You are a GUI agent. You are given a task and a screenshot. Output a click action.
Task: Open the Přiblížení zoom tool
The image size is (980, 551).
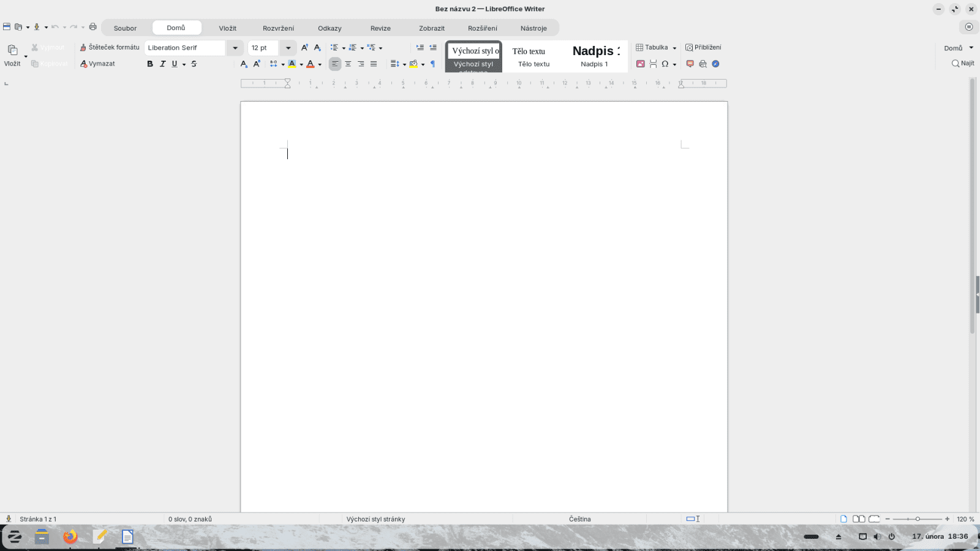click(703, 47)
